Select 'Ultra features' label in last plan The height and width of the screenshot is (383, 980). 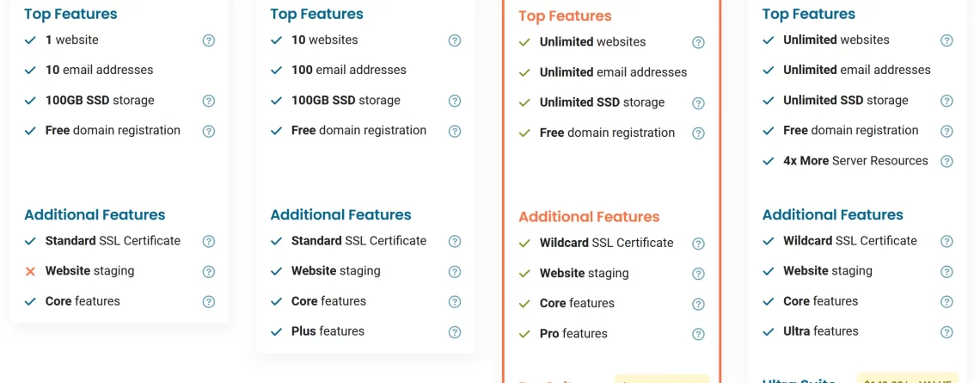tap(821, 331)
